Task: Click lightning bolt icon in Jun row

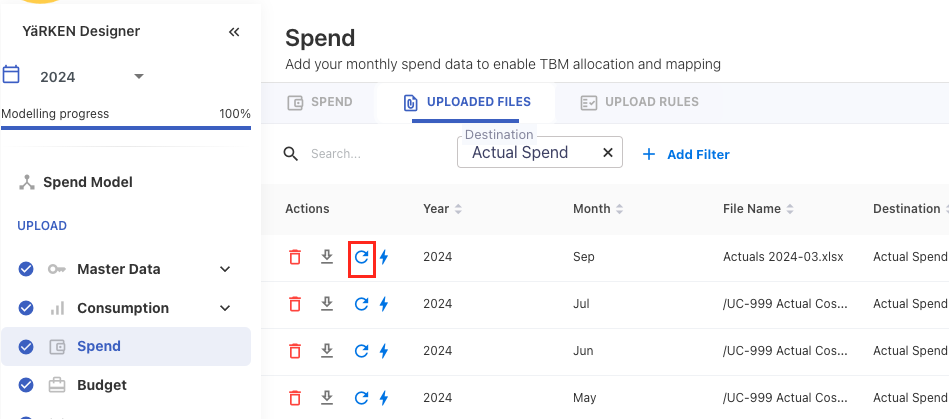Action: pos(384,351)
